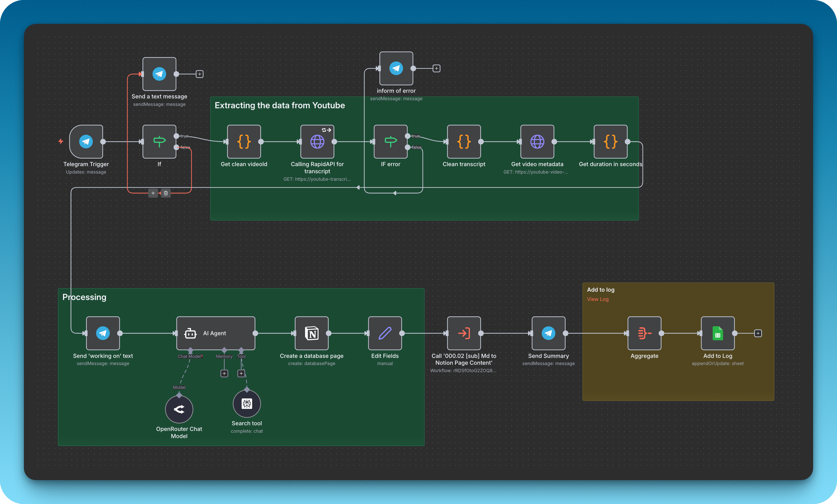Open the 'Get duration in seconds' code node
The width and height of the screenshot is (837, 504).
click(610, 142)
